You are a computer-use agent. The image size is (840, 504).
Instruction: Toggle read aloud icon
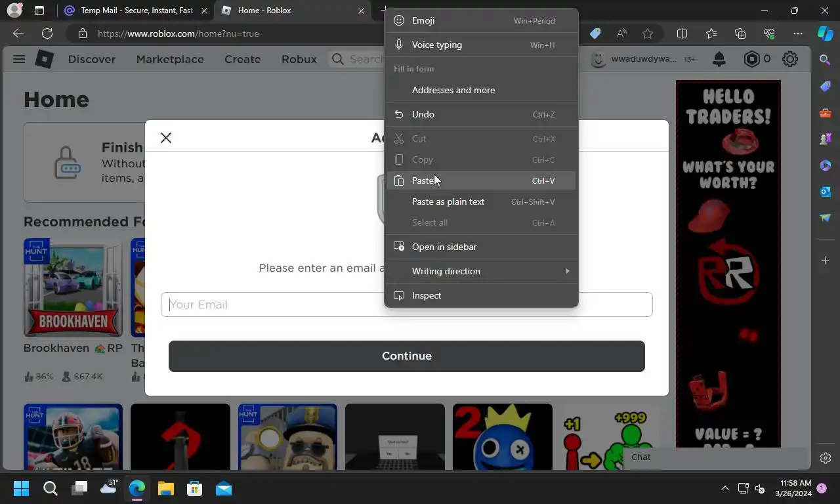pos(621,33)
